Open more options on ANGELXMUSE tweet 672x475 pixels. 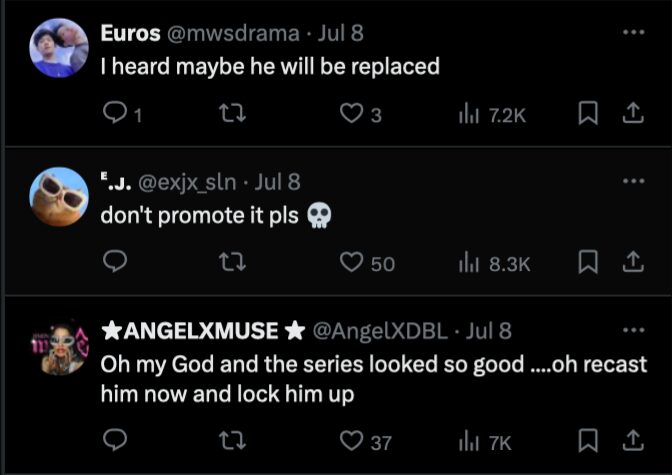(x=633, y=330)
